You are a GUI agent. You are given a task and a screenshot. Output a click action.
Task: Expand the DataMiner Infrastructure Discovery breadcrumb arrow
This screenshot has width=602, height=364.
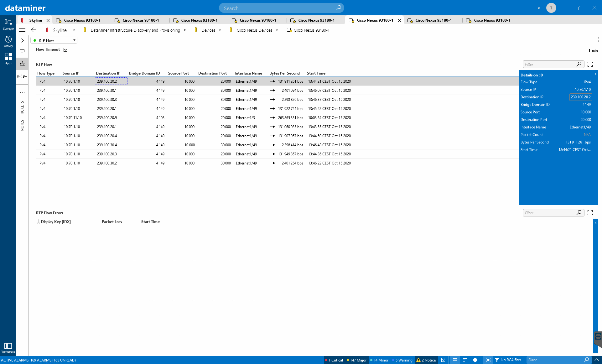(185, 30)
